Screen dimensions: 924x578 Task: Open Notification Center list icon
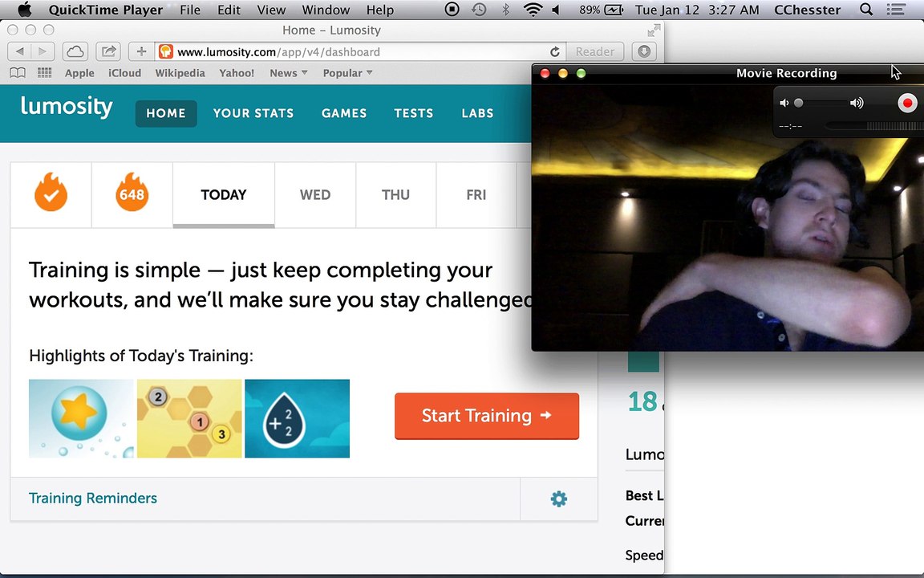[896, 10]
